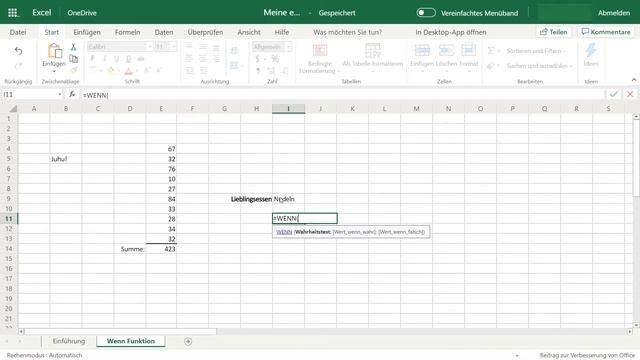The image size is (640, 360).
Task: Click the OneDrive link in header
Action: tap(82, 13)
